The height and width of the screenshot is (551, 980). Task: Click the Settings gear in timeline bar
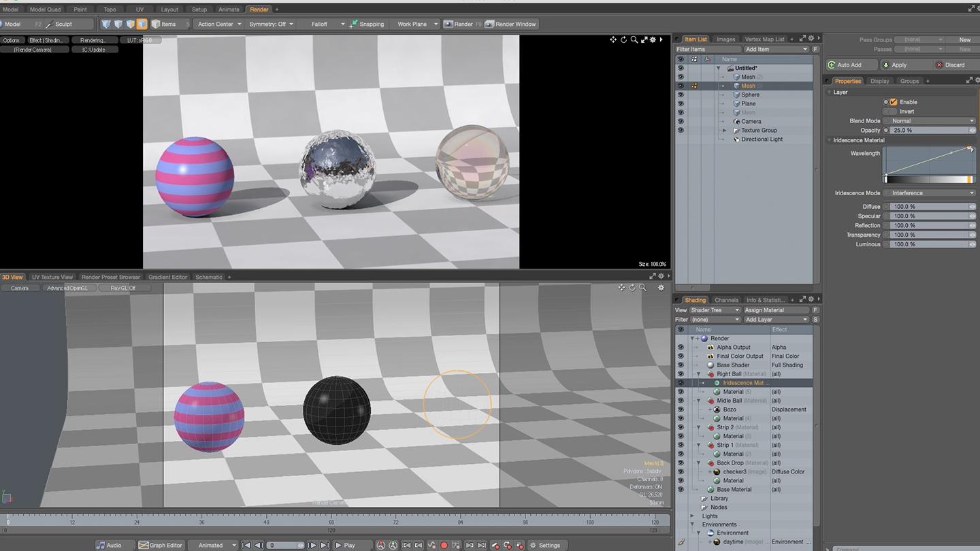pyautogui.click(x=534, y=545)
